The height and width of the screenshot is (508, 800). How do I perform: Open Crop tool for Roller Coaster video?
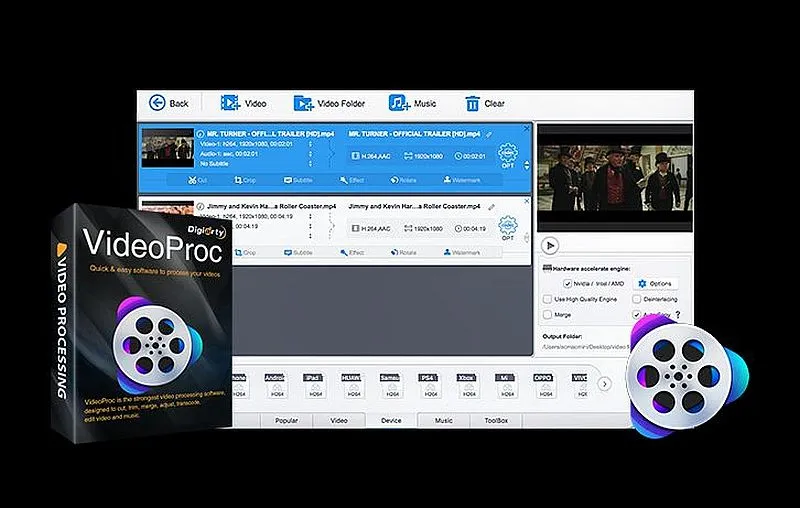(245, 252)
